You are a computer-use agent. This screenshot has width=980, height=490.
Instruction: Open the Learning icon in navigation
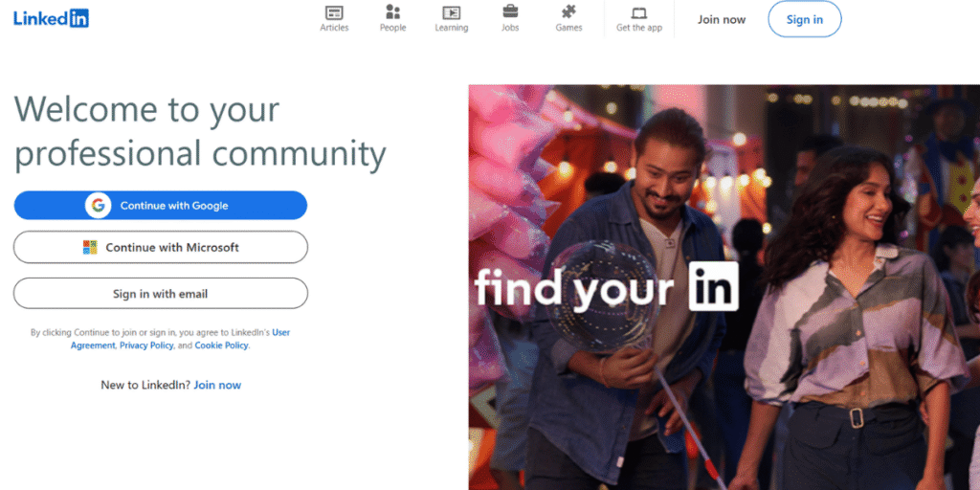[x=452, y=12]
